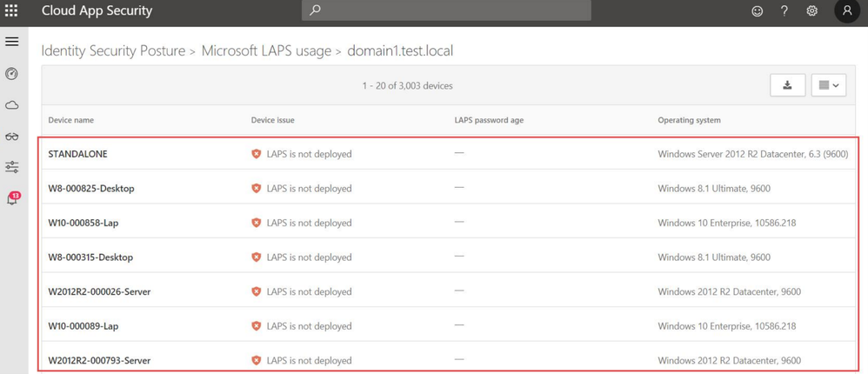Click OS text of W10-000858-Lap row

click(x=727, y=223)
